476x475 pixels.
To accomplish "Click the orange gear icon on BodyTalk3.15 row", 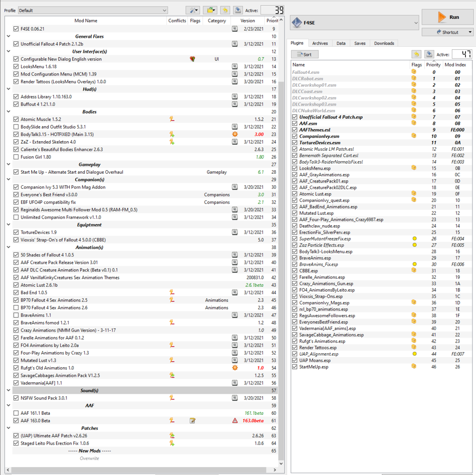I will 235,134.
